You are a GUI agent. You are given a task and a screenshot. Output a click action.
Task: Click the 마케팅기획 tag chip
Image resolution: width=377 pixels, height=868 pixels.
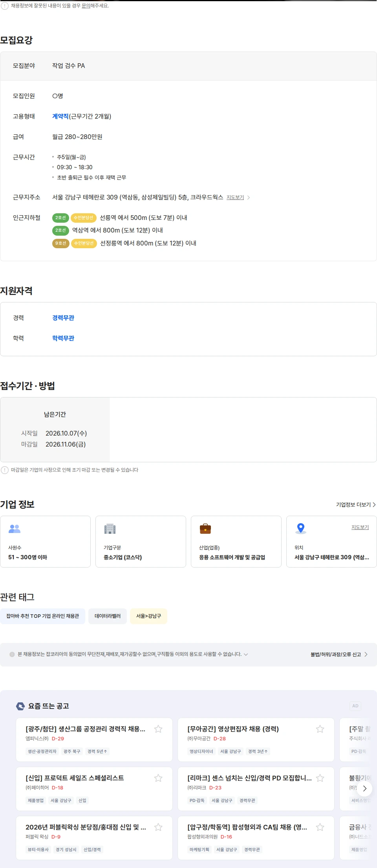[199, 850]
